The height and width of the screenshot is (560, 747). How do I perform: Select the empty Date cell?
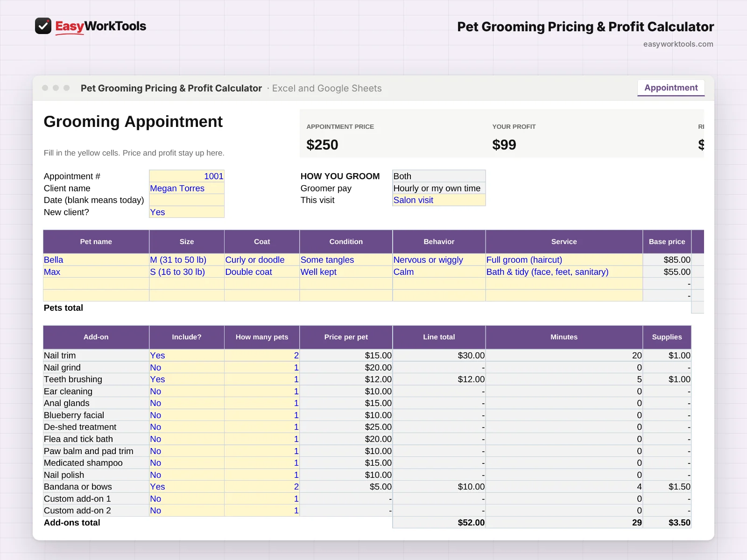pyautogui.click(x=187, y=200)
